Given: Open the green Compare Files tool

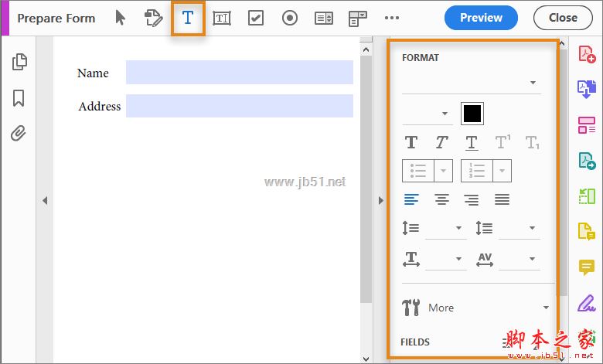Looking at the screenshot, I should 587,196.
